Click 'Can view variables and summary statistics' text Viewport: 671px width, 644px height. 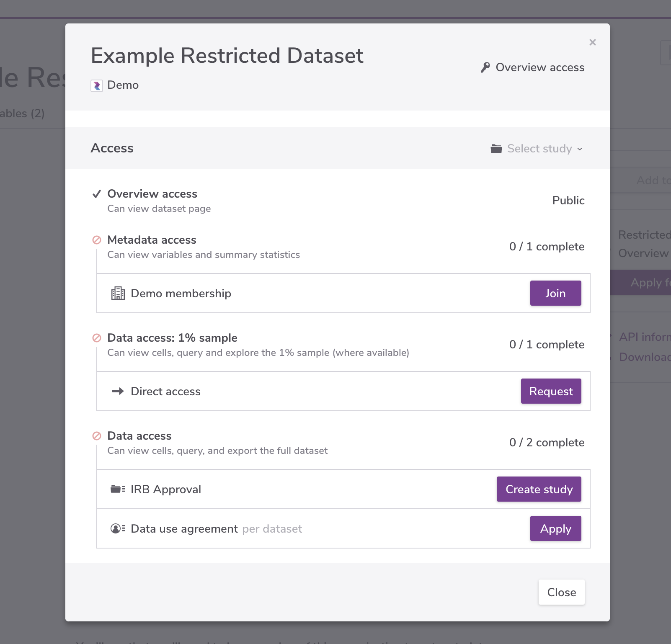point(204,255)
